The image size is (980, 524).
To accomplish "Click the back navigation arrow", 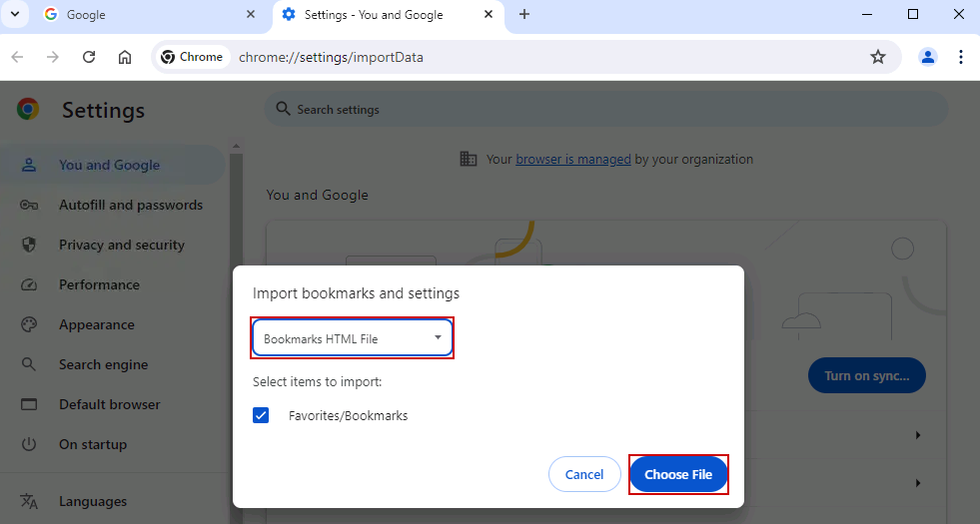I will pos(17,57).
